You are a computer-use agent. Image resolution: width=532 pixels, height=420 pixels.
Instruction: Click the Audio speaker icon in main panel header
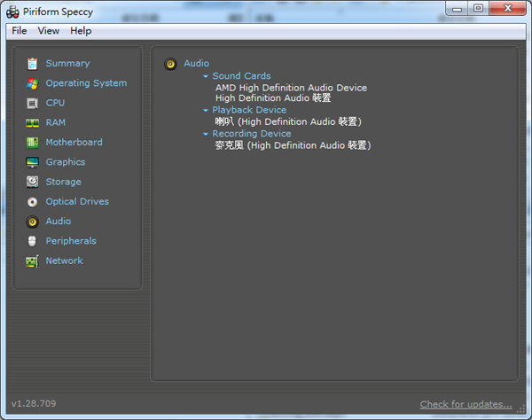point(170,64)
